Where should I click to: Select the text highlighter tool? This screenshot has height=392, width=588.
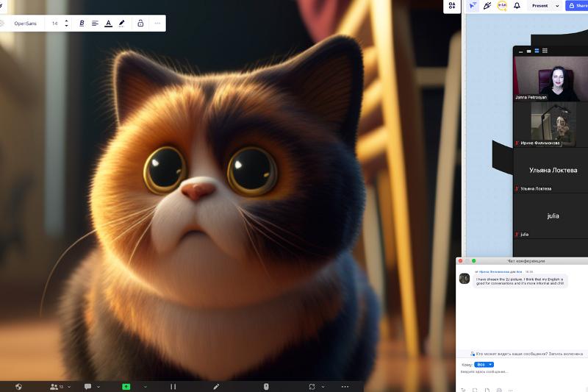122,24
